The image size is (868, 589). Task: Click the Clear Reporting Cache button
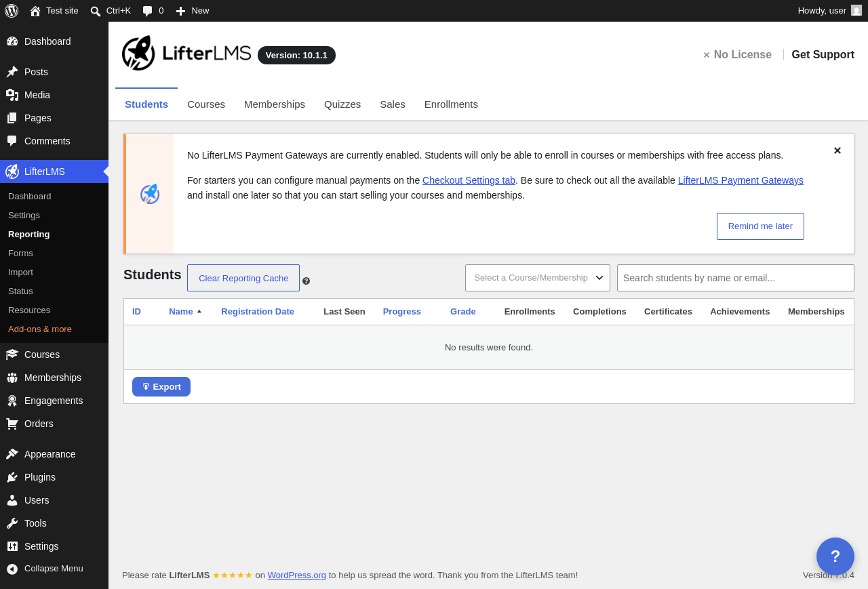(x=243, y=278)
